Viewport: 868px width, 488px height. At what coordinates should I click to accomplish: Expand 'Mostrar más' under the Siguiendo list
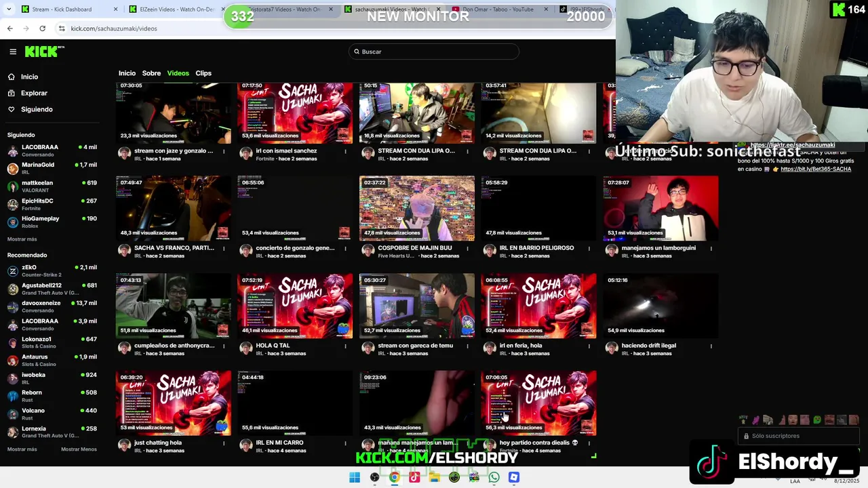22,239
